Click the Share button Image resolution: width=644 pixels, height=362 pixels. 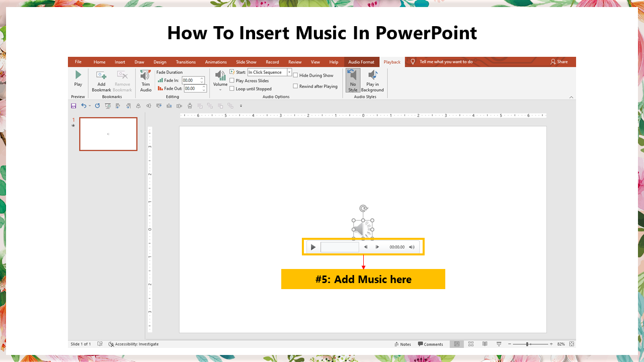coord(559,62)
